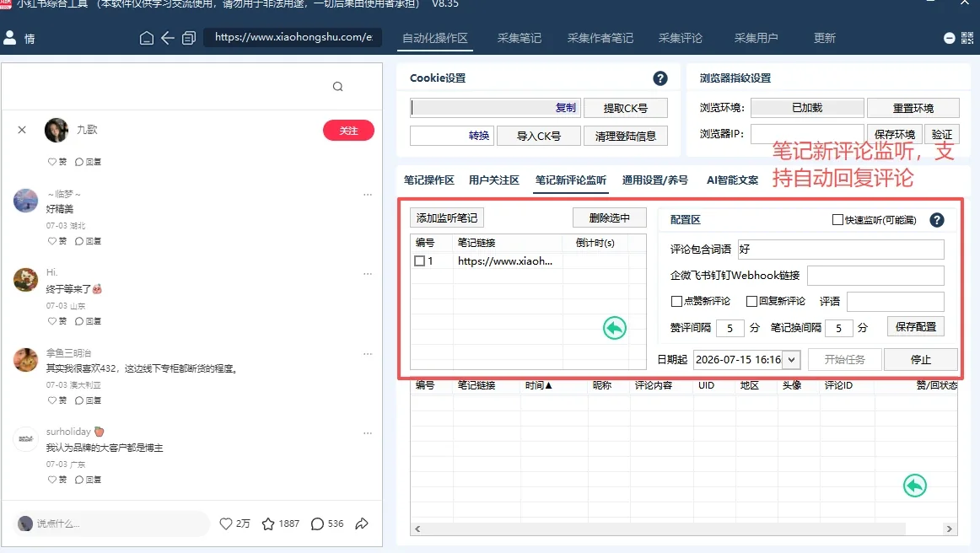Open 用户关注区 sub-tab
980x553 pixels.
tap(493, 180)
